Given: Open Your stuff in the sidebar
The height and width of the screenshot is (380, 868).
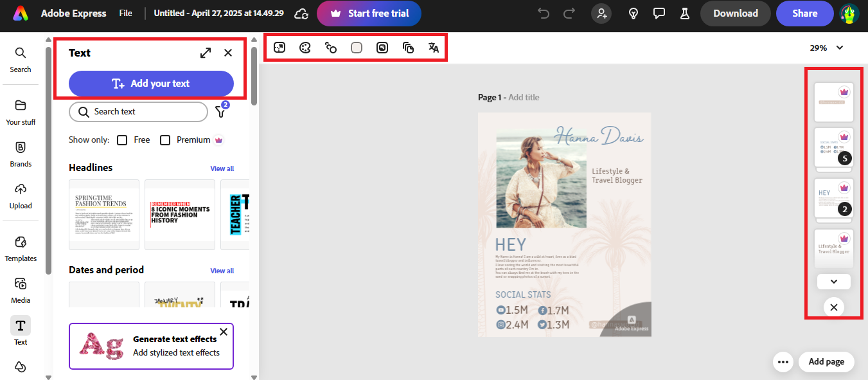Looking at the screenshot, I should (21, 113).
